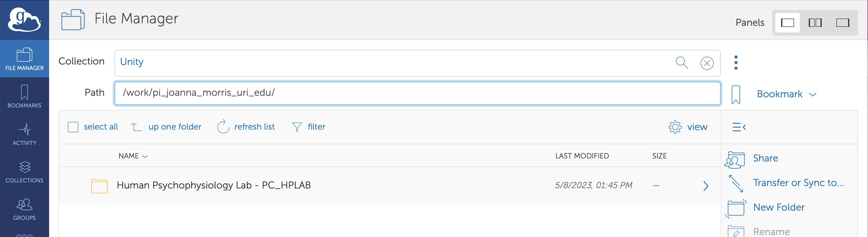This screenshot has width=868, height=237.
Task: Collapse the right-hand actions menu panel
Action: pyautogui.click(x=739, y=127)
